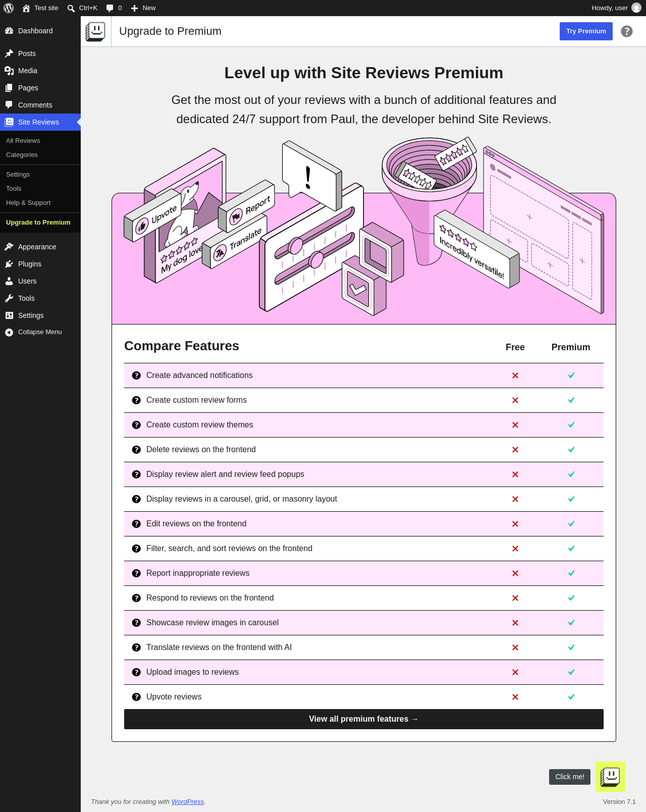Open Appearance menu item
Viewport: 646px width, 812px height.
point(40,247)
